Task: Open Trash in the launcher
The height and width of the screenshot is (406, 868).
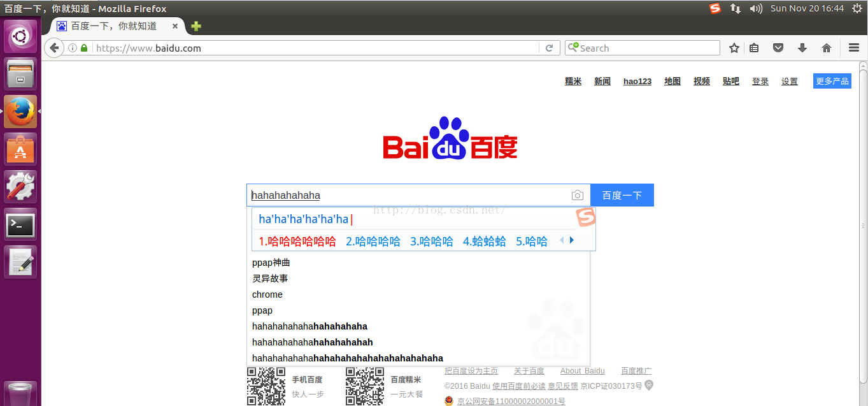Action: pos(21,393)
